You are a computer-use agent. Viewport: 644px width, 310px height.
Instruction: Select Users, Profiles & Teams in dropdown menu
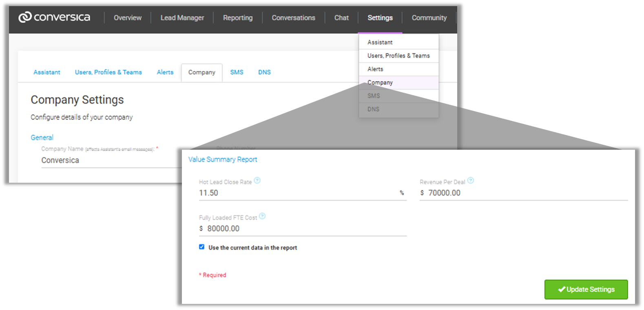point(399,56)
